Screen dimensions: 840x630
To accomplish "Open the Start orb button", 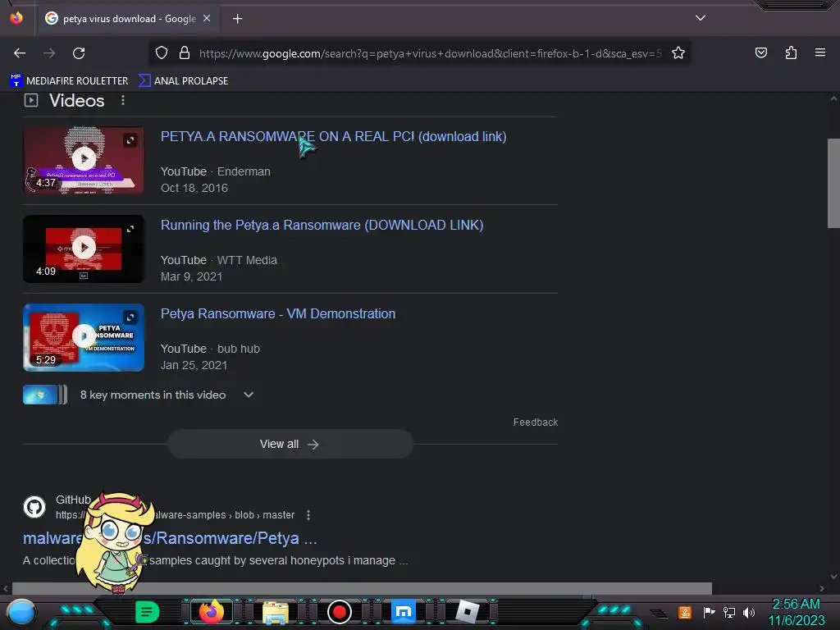I will (x=21, y=612).
